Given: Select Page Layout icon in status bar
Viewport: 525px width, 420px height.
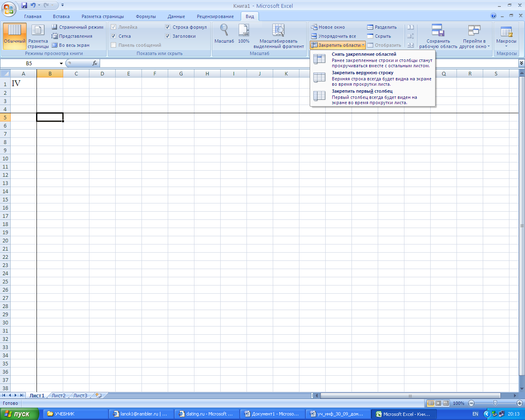Looking at the screenshot, I should [x=438, y=403].
